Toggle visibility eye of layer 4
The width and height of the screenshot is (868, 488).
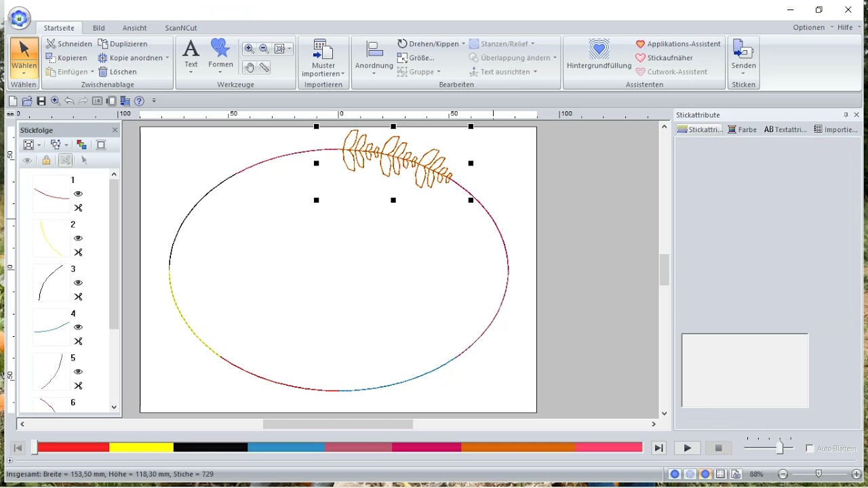(78, 327)
